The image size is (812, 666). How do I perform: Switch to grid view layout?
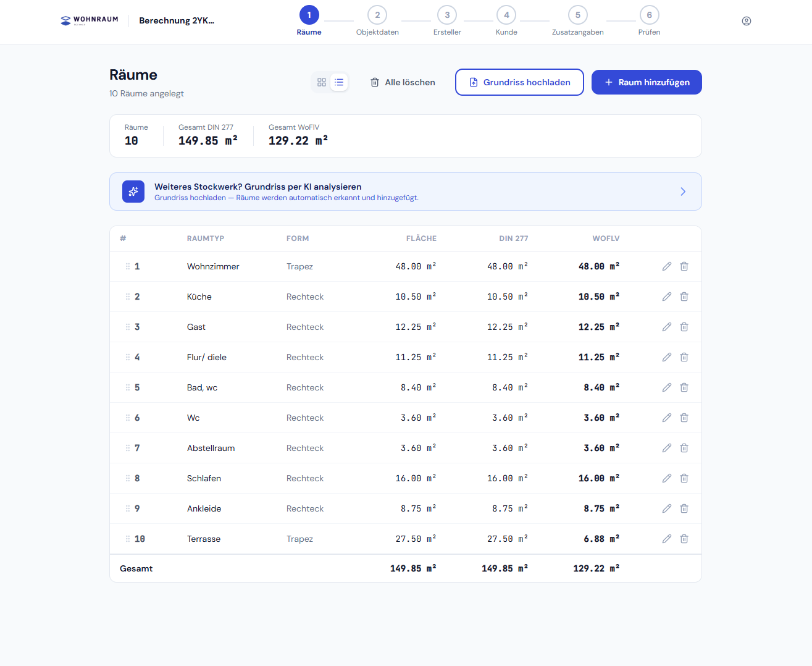point(322,82)
